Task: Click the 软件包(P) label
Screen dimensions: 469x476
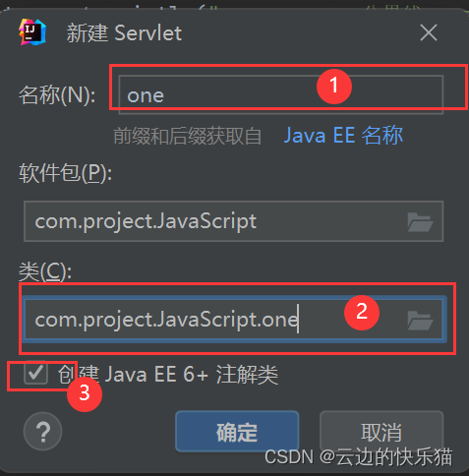Action: pyautogui.click(x=65, y=173)
